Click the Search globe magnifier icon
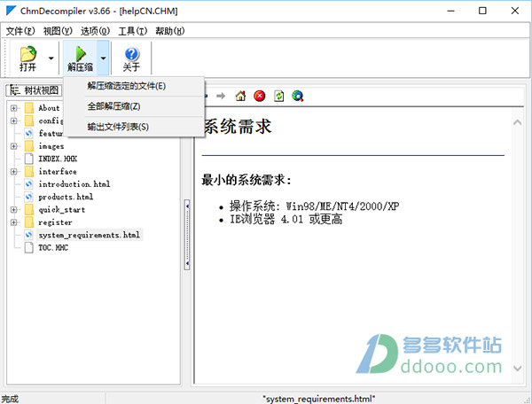The image size is (532, 404). click(298, 96)
